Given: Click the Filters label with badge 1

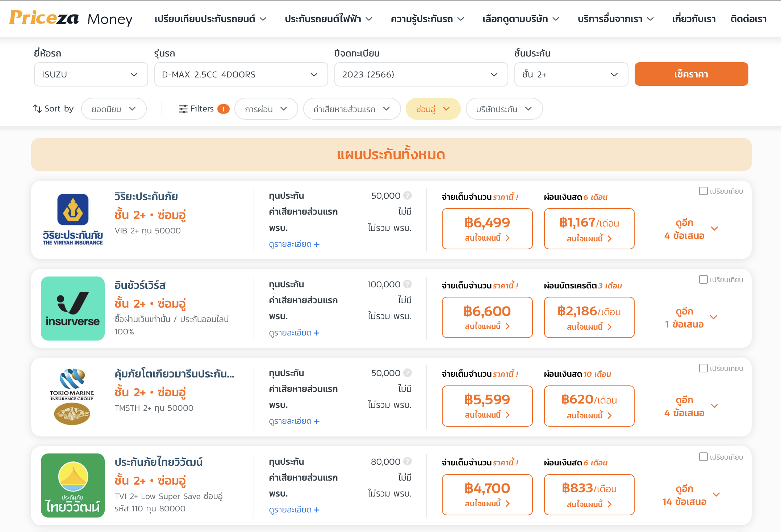Looking at the screenshot, I should tap(204, 109).
